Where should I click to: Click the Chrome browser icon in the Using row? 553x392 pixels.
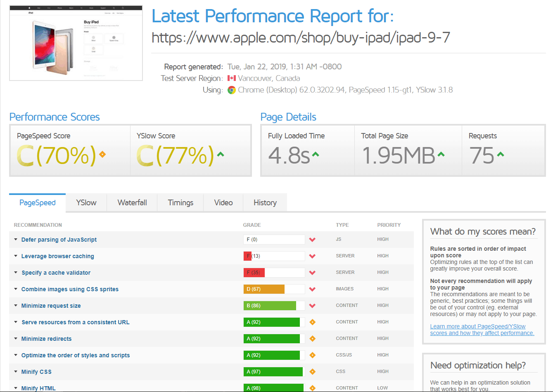232,89
